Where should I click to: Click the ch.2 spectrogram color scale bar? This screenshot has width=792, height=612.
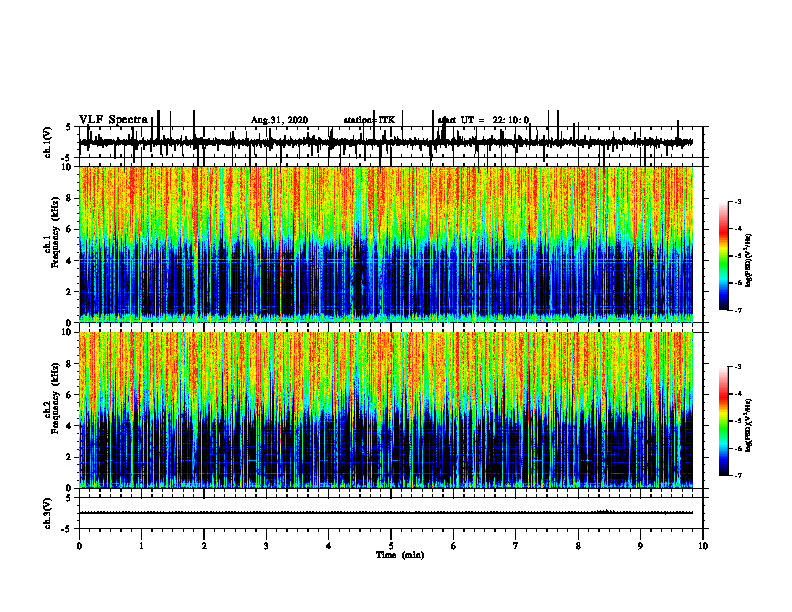point(723,421)
